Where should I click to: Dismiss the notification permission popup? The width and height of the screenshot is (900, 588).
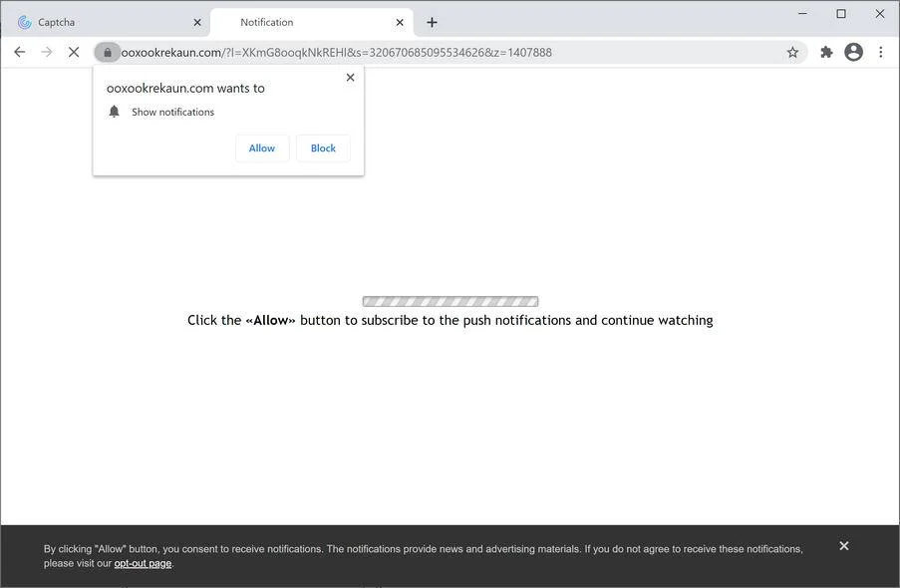[x=350, y=78]
